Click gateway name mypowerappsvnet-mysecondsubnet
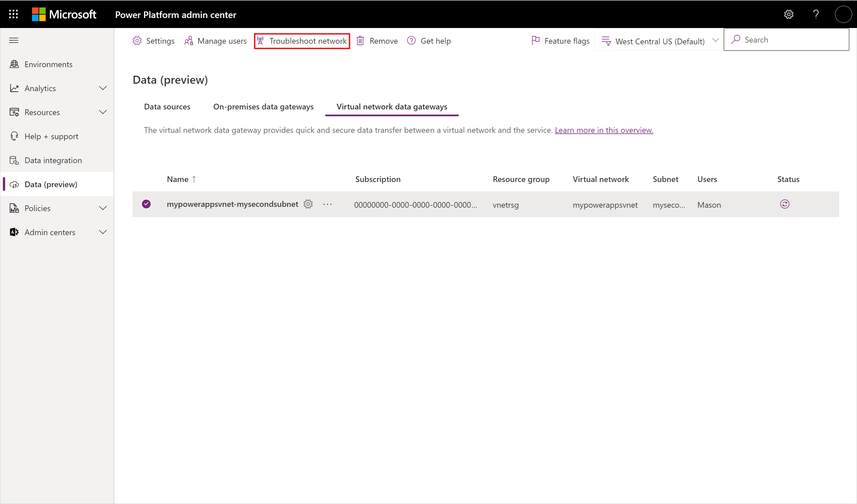The width and height of the screenshot is (857, 504). (x=232, y=204)
